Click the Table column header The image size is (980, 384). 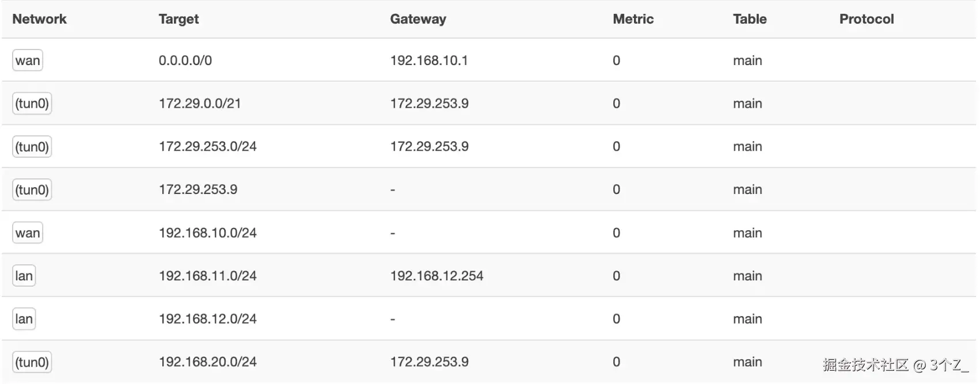(x=750, y=19)
